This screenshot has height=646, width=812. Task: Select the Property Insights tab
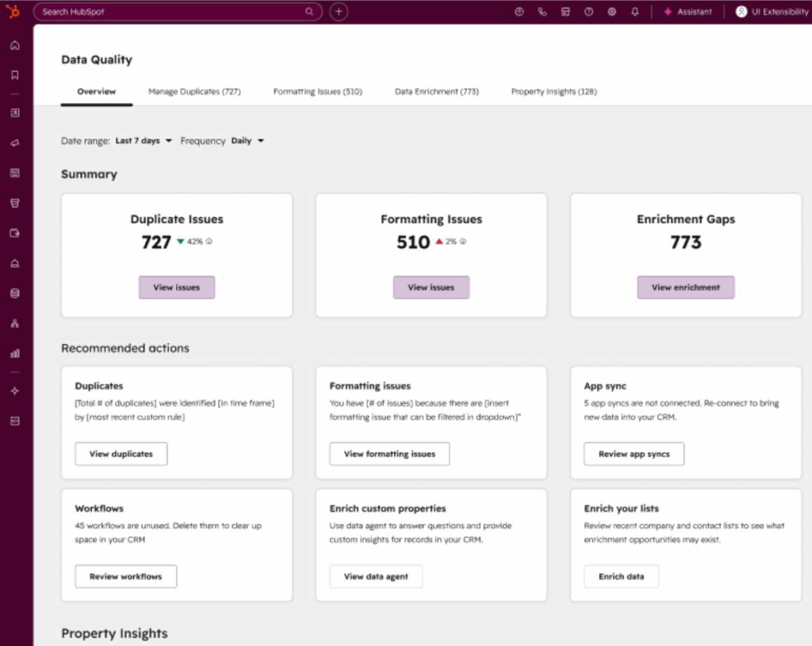(553, 92)
